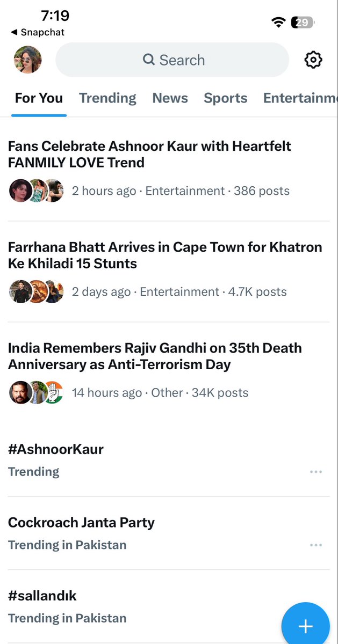Tap the avatars under the Rajiv Gandhi story
338x644 pixels.
point(37,393)
